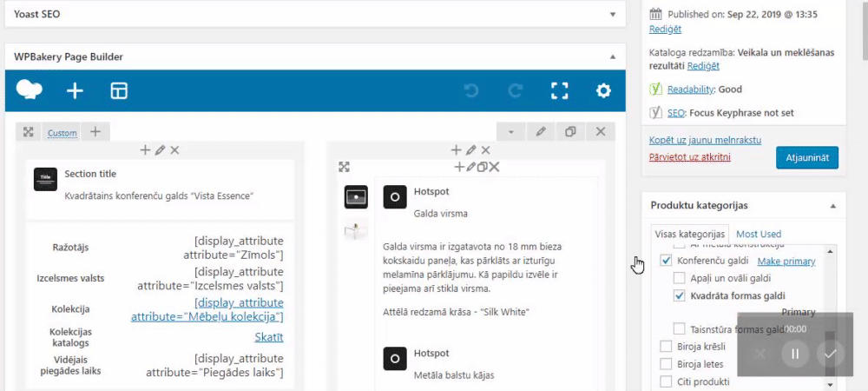
Task: Select the Visas kategorijas tab
Action: (690, 234)
